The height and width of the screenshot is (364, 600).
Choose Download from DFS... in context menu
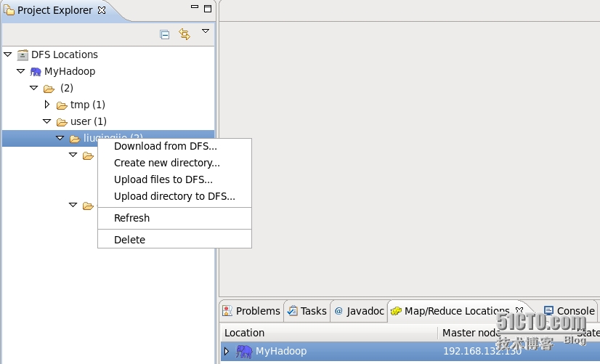click(x=174, y=146)
